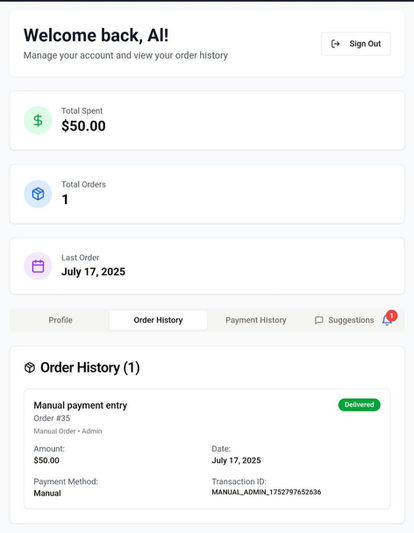Switch to the Profile tab
This screenshot has width=414, height=533.
pyautogui.click(x=61, y=320)
